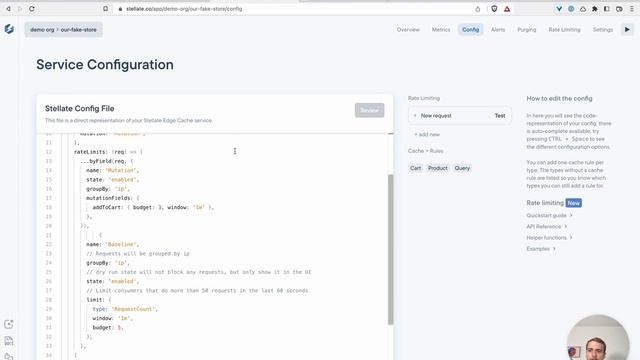Open the browser hamburger menu
Image resolution: width=640 pixels, height=360 pixels.
click(x=632, y=9)
